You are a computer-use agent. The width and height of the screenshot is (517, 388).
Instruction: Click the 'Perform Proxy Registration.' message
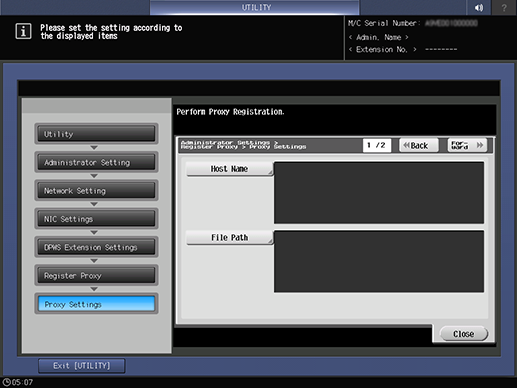point(230,112)
